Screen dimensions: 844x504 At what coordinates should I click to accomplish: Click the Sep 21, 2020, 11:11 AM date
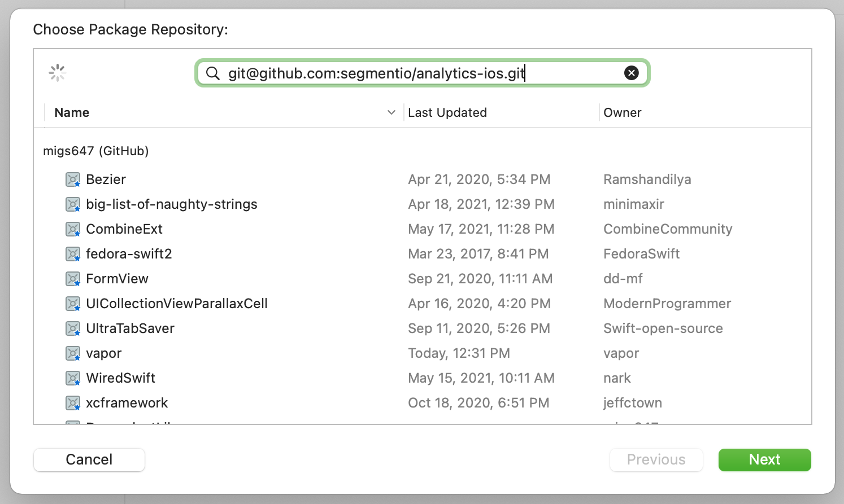pos(480,279)
